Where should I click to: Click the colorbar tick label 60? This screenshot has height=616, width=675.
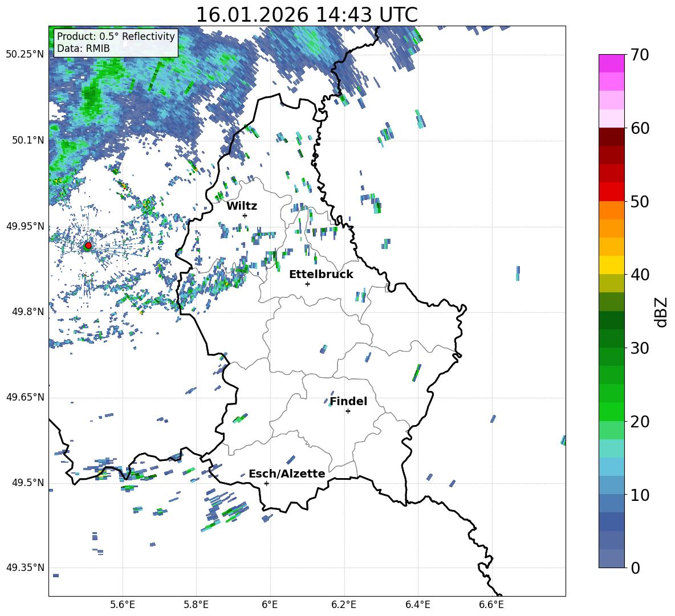point(640,128)
